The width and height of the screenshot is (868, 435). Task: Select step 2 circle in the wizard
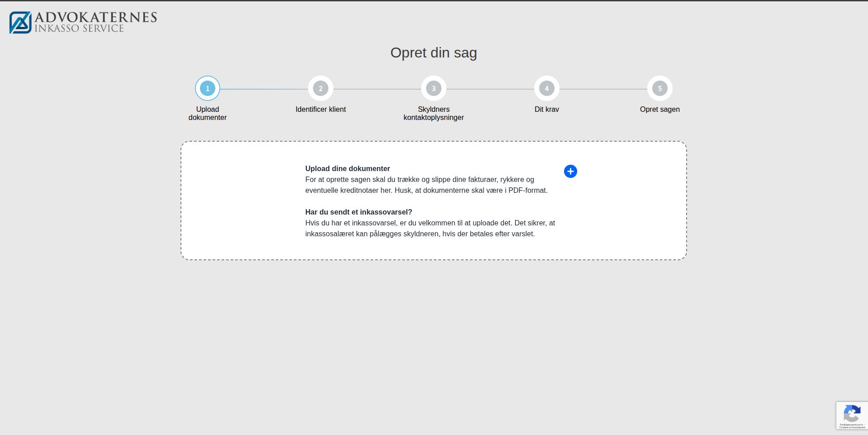click(x=321, y=88)
